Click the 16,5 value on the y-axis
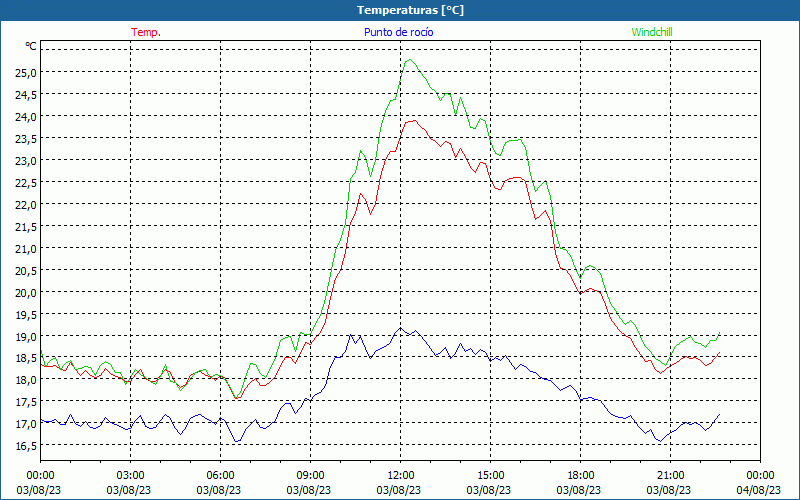The image size is (800, 500). [x=26, y=446]
